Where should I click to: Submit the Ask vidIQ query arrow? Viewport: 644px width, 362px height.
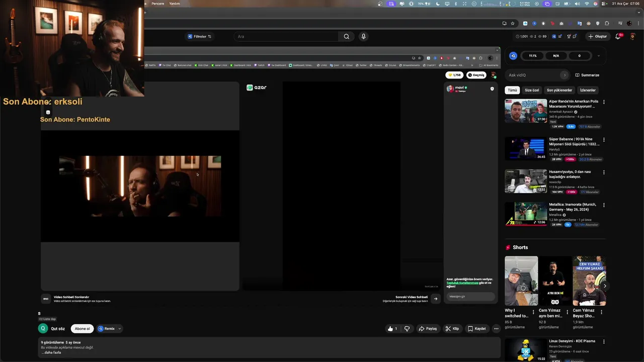point(565,75)
